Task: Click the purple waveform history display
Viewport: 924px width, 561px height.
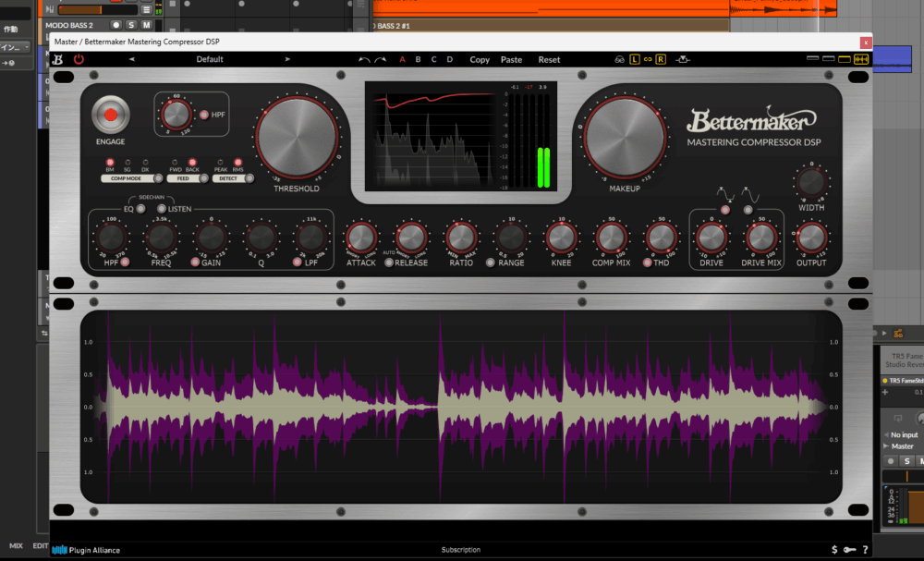Action: click(x=461, y=407)
